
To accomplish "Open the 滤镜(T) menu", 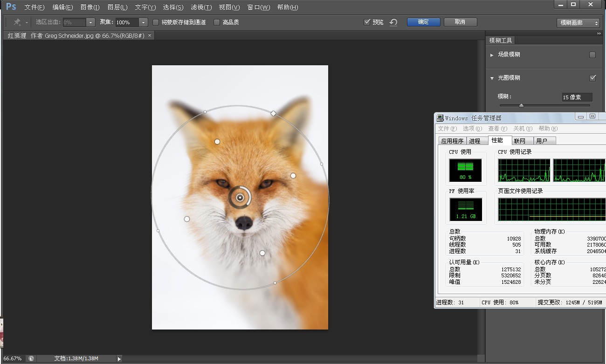I will point(201,7).
